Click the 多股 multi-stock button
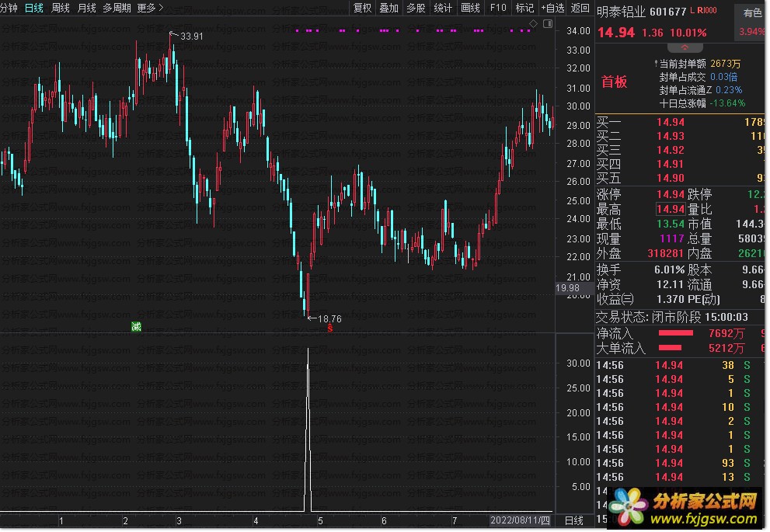Viewport: 770px width, 532px height. (x=416, y=8)
